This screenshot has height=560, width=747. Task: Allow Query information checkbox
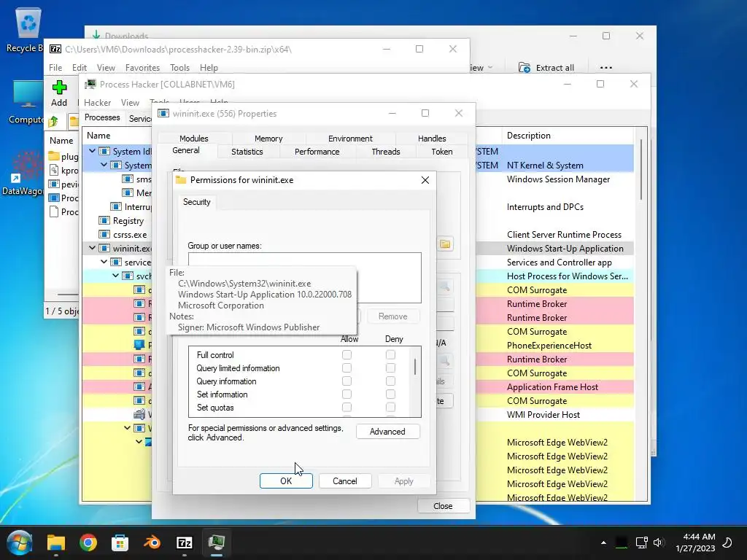tap(347, 381)
